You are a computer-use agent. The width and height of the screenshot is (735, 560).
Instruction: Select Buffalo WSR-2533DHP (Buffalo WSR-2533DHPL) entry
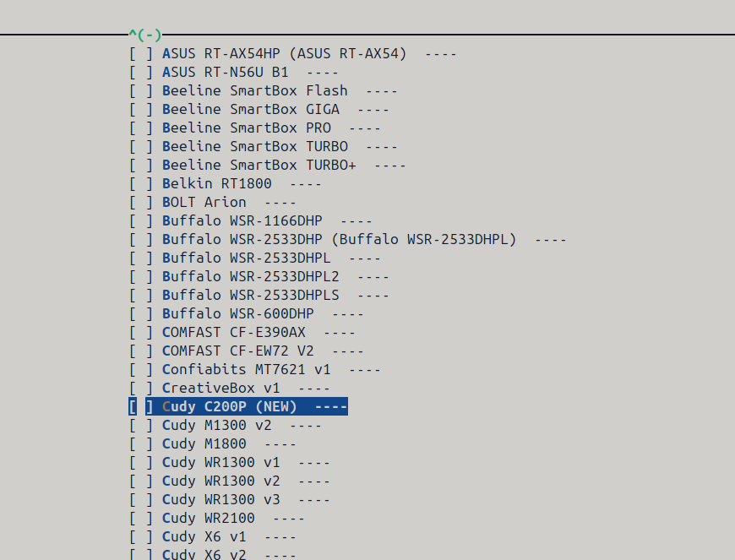point(347,240)
